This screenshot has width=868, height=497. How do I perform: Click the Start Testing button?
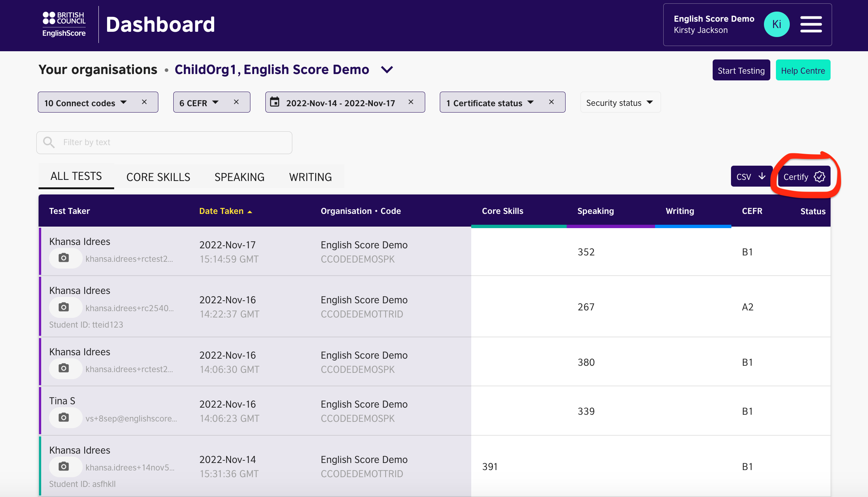pos(741,70)
